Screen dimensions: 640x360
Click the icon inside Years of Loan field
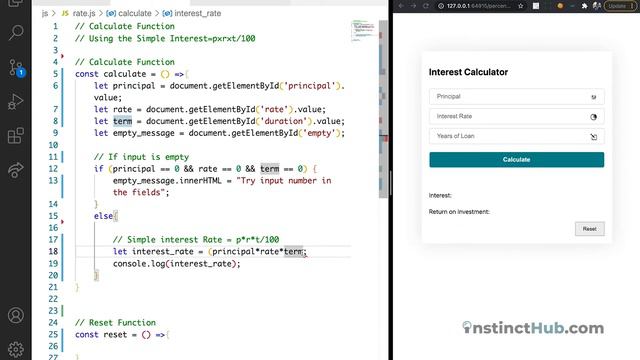click(593, 137)
